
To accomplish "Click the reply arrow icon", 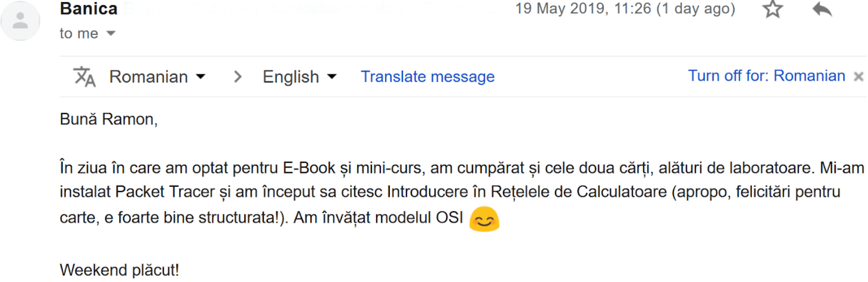I will pos(822,9).
